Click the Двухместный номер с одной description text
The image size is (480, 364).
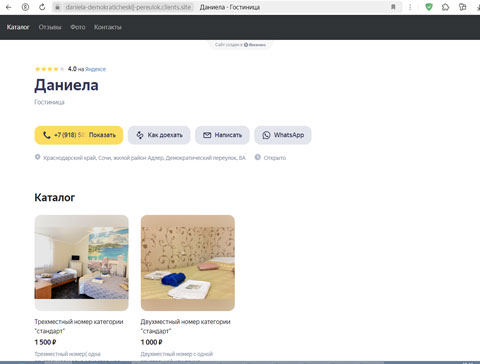tap(177, 354)
